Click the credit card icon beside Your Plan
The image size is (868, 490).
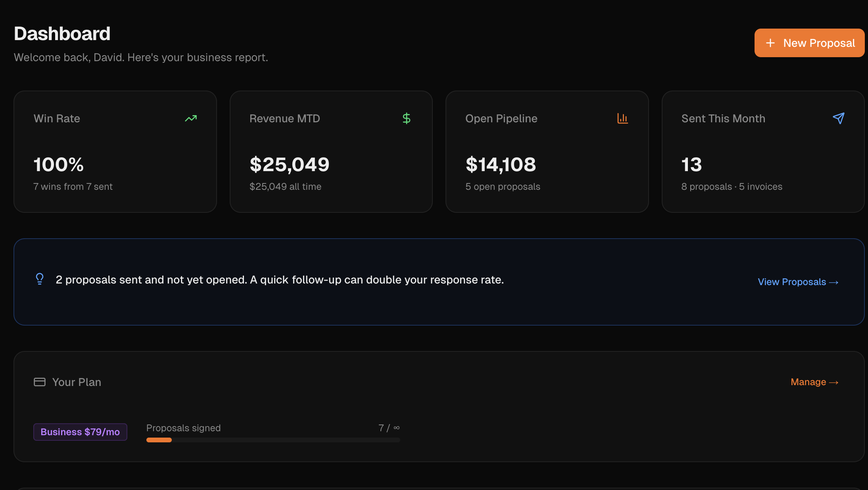point(39,382)
